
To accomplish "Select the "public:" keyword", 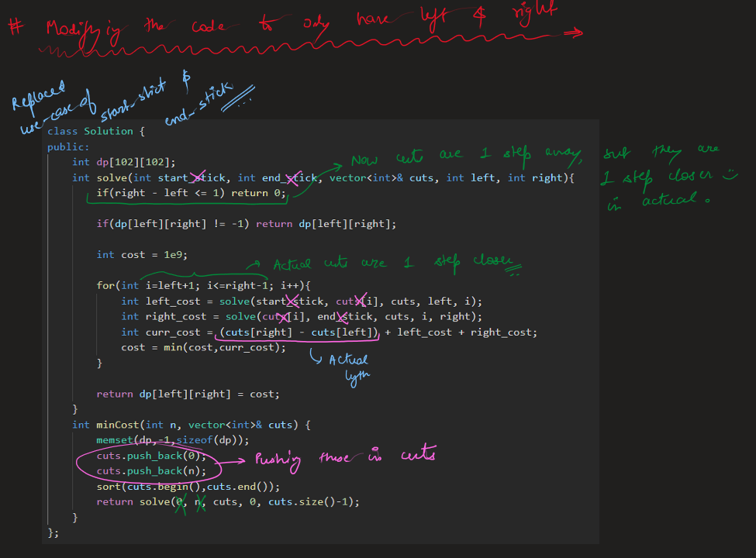I will (68, 146).
